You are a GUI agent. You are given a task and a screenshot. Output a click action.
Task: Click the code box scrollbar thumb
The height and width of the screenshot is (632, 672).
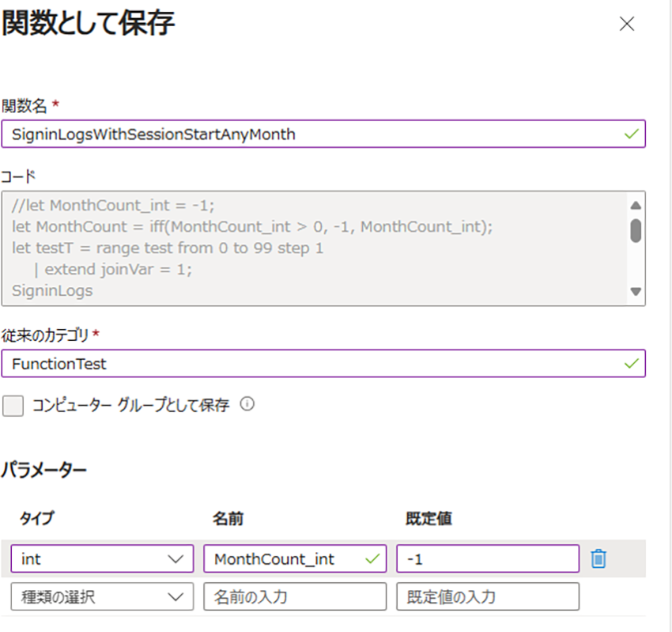click(636, 231)
